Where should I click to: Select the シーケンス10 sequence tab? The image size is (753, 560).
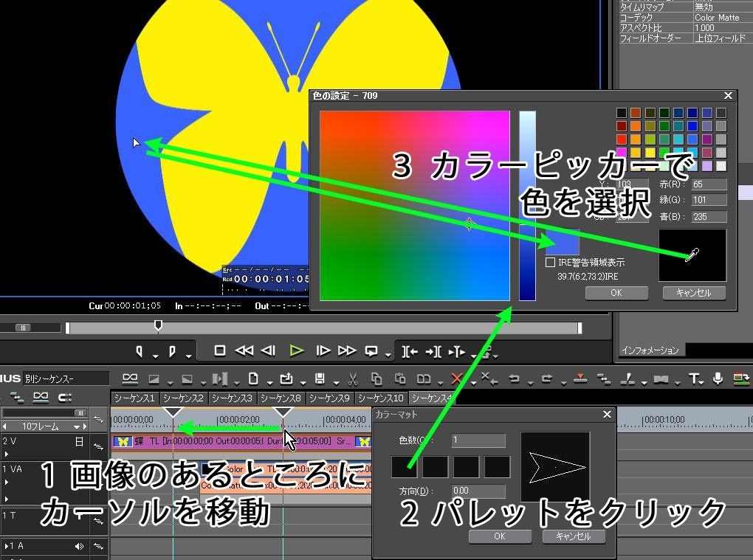pos(382,398)
